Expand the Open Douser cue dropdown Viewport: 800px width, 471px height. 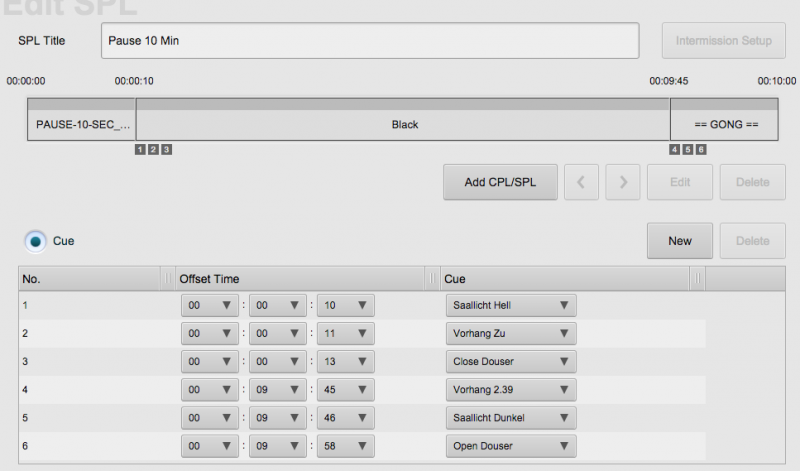point(510,446)
